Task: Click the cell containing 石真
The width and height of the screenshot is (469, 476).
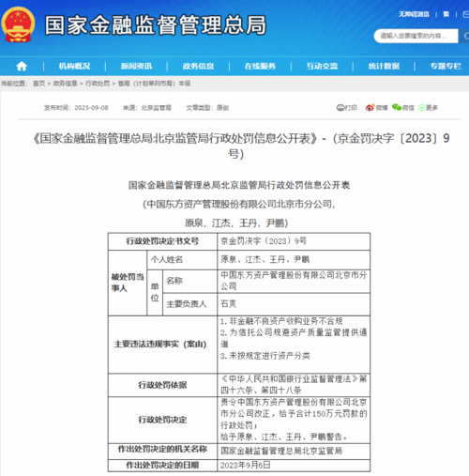Action: 294,304
